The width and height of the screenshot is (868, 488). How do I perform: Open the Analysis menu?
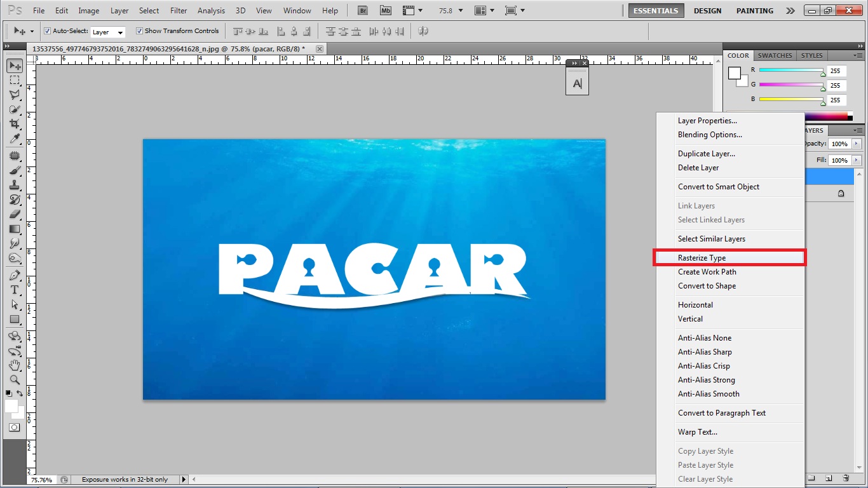211,11
